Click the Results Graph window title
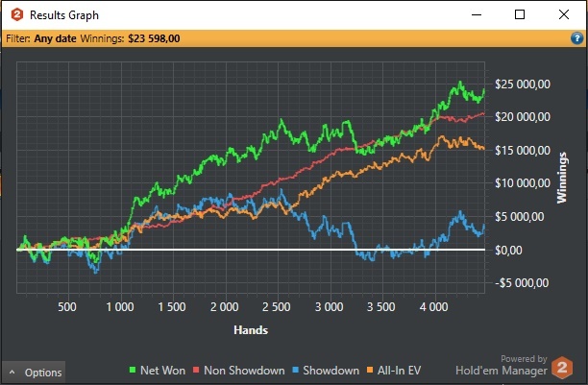 (x=64, y=15)
